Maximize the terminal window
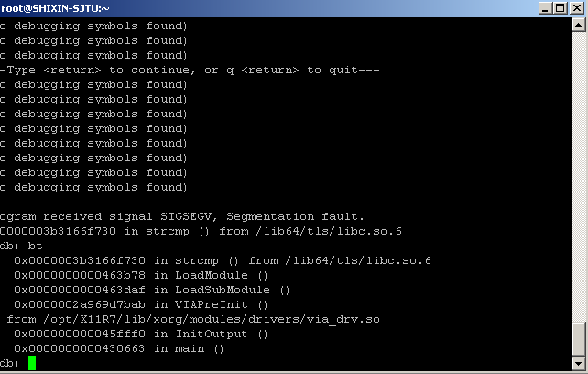 tap(560, 8)
